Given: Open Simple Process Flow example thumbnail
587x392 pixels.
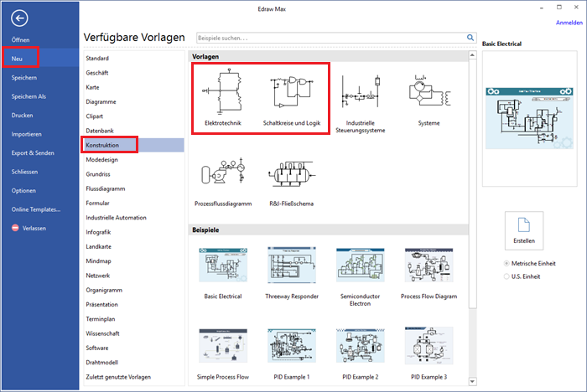Looking at the screenshot, I should [223, 346].
